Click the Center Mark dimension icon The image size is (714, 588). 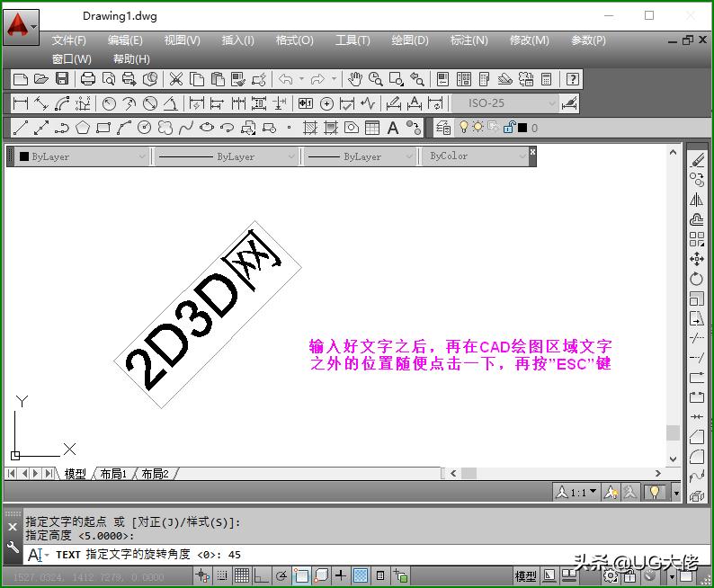326,103
